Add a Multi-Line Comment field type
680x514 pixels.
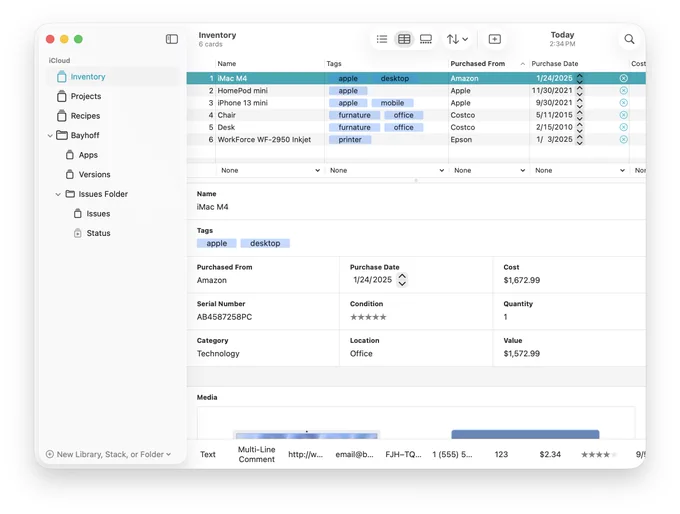(256, 454)
